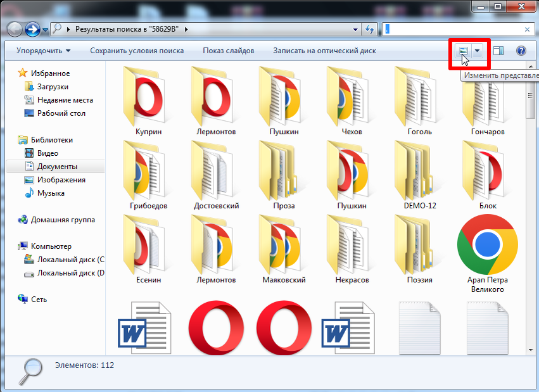The width and height of the screenshot is (539, 392).
Task: Choose Записать на оптический диск
Action: 324,51
